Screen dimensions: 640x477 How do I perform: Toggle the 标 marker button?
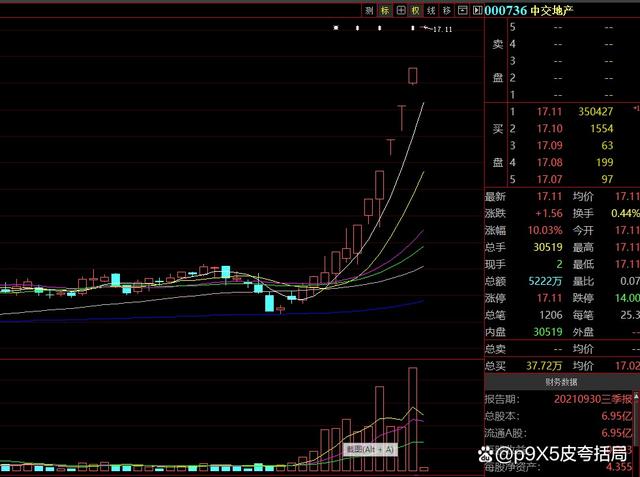tap(385, 10)
